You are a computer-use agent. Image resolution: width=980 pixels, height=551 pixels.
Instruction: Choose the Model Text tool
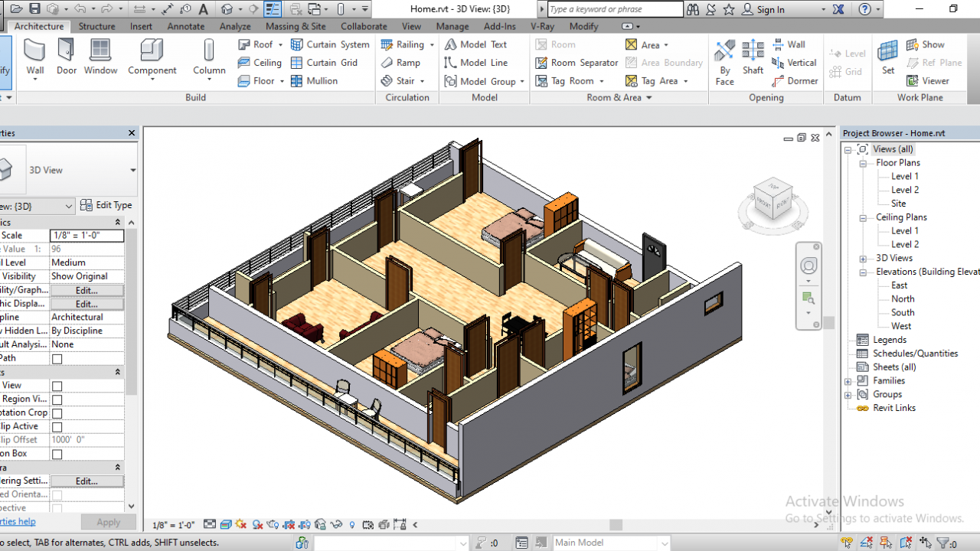(475, 44)
